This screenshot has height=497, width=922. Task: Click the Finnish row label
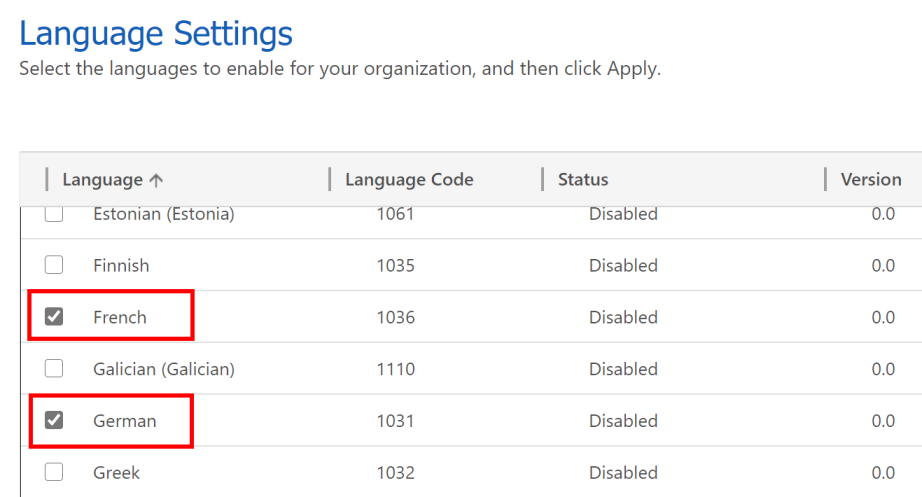(121, 265)
